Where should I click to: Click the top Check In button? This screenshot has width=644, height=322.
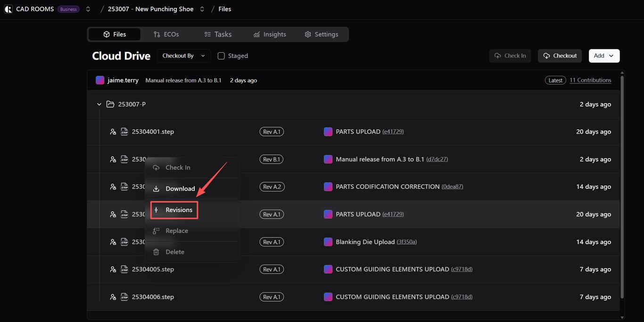tap(510, 56)
